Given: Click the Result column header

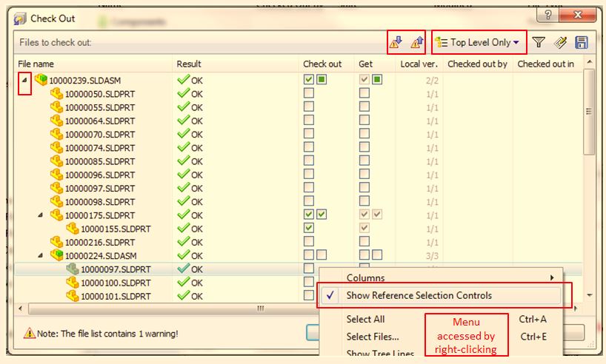Looking at the screenshot, I should [189, 64].
